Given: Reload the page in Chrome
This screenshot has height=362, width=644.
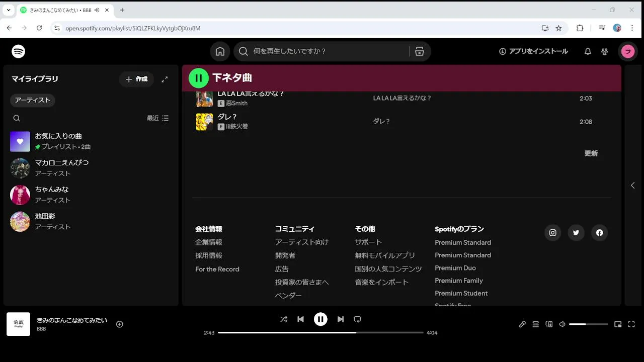Looking at the screenshot, I should [x=39, y=28].
